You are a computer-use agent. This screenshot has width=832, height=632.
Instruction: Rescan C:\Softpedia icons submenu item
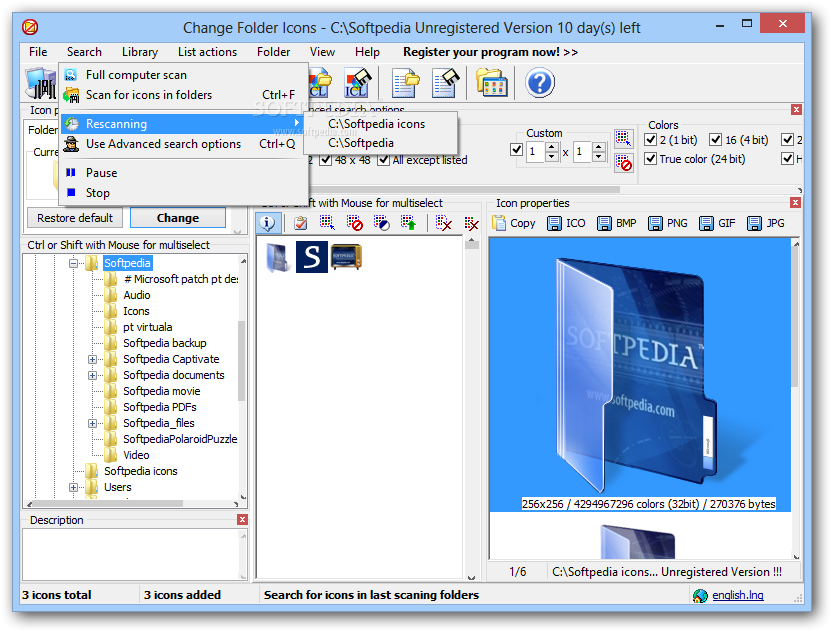380,124
